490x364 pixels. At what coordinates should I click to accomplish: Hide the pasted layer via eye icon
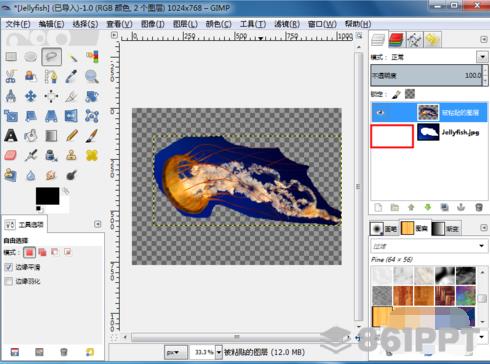click(381, 113)
